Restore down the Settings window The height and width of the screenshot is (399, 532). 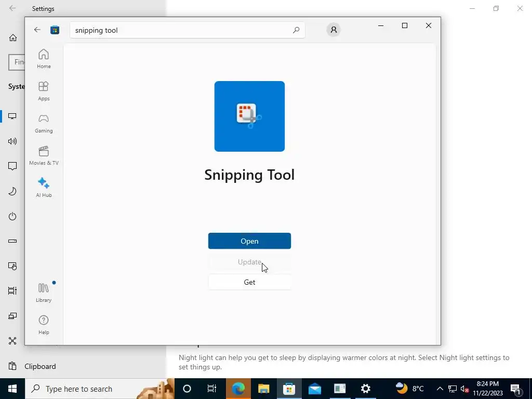pos(496,8)
